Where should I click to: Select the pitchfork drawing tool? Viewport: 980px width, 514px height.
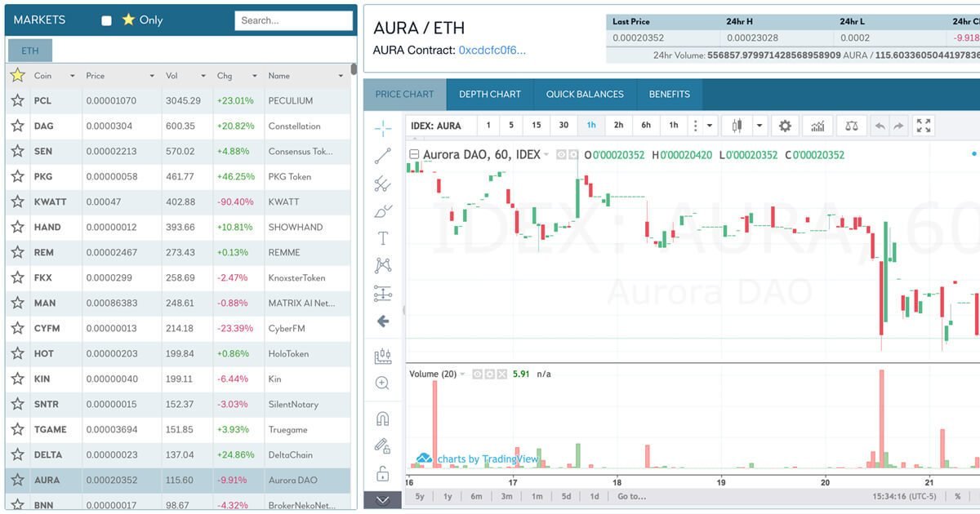[x=382, y=184]
